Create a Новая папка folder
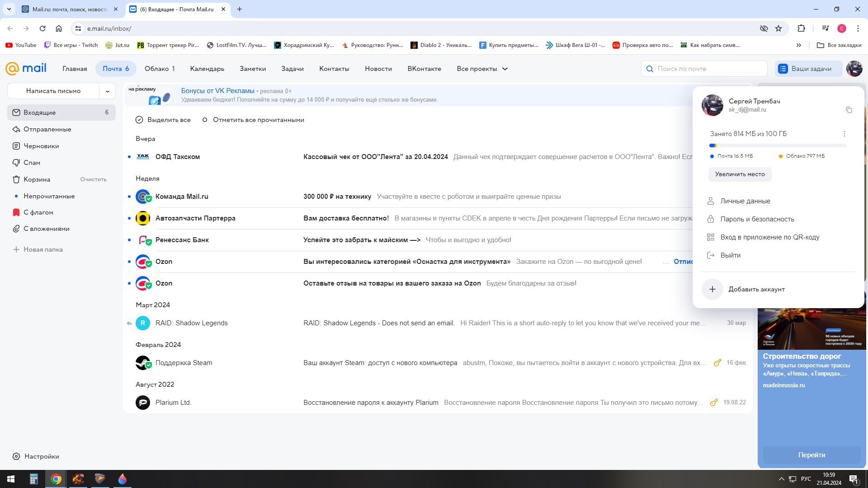Image resolution: width=868 pixels, height=488 pixels. click(x=38, y=249)
